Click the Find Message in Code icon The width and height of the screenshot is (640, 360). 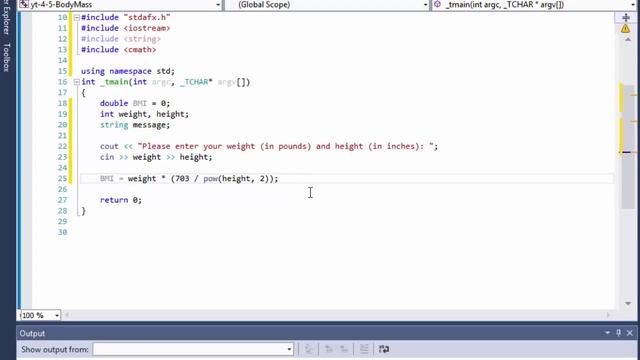click(x=309, y=349)
